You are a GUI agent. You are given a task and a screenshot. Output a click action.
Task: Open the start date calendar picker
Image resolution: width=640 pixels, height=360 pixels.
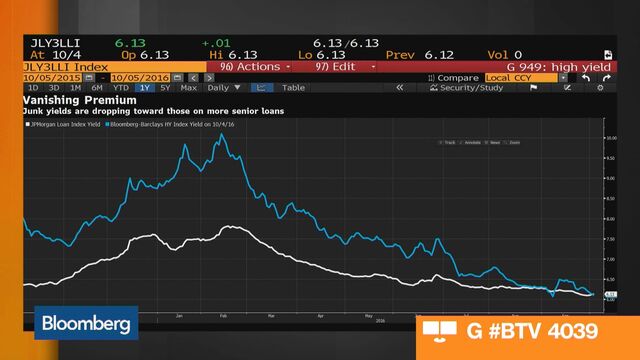point(89,78)
